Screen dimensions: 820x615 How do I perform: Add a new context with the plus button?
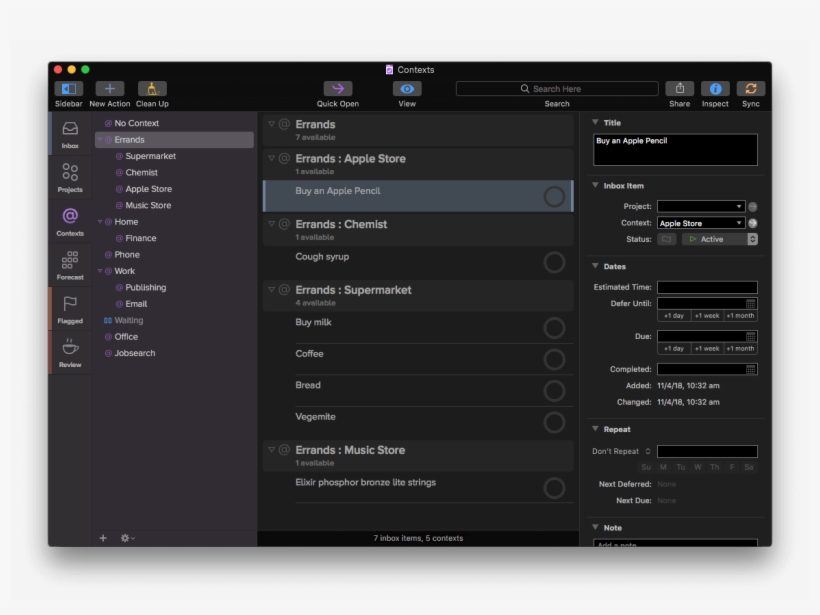[103, 538]
